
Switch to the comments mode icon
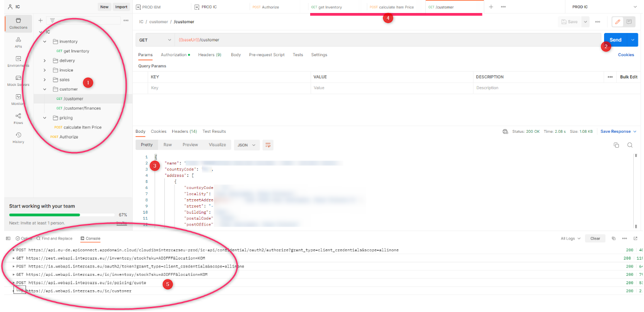(629, 22)
